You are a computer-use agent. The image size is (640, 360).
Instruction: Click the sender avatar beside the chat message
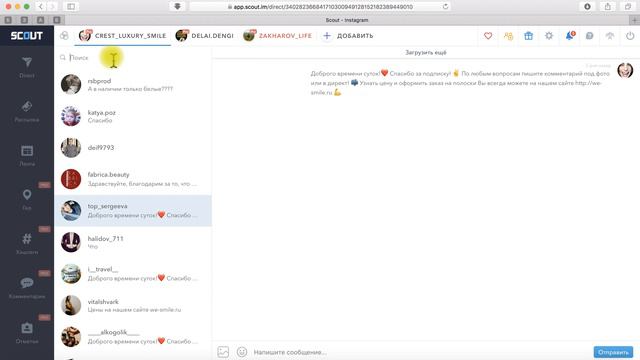(625, 70)
